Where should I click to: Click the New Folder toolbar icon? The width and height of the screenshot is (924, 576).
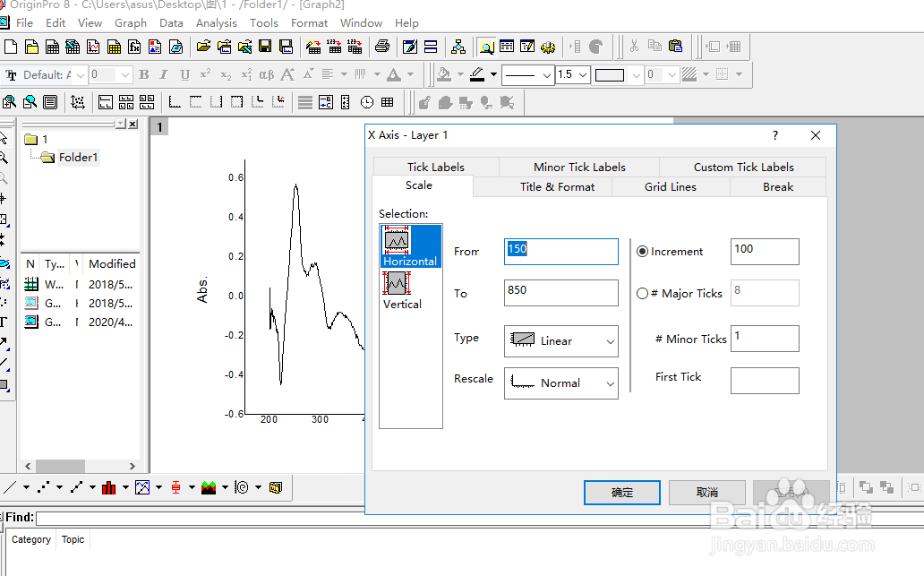(x=32, y=47)
